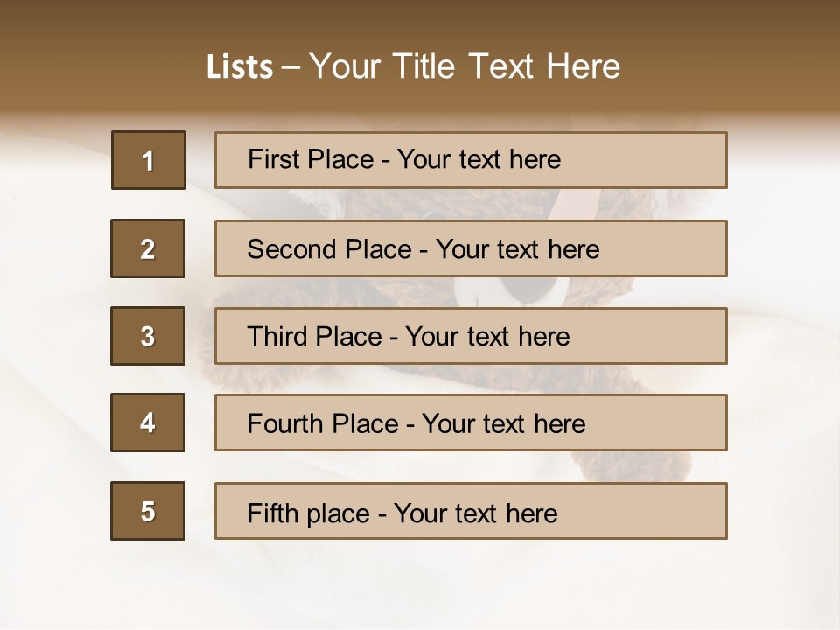The height and width of the screenshot is (630, 840).
Task: Click the word "Here" ending the title
Action: click(584, 66)
